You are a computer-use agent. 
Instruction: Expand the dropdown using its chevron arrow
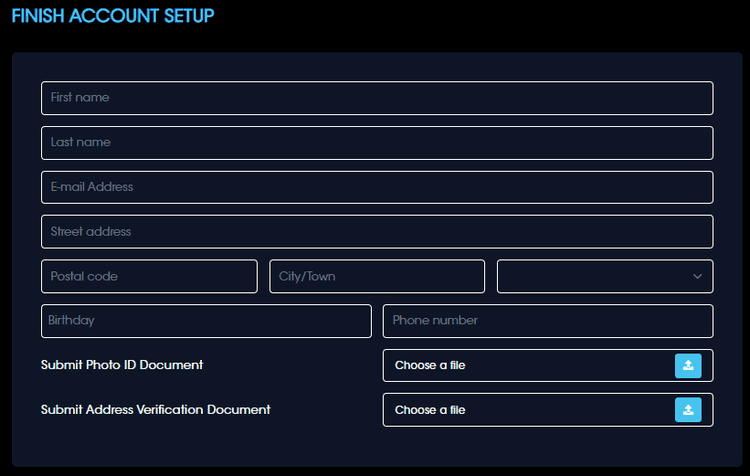click(x=697, y=276)
